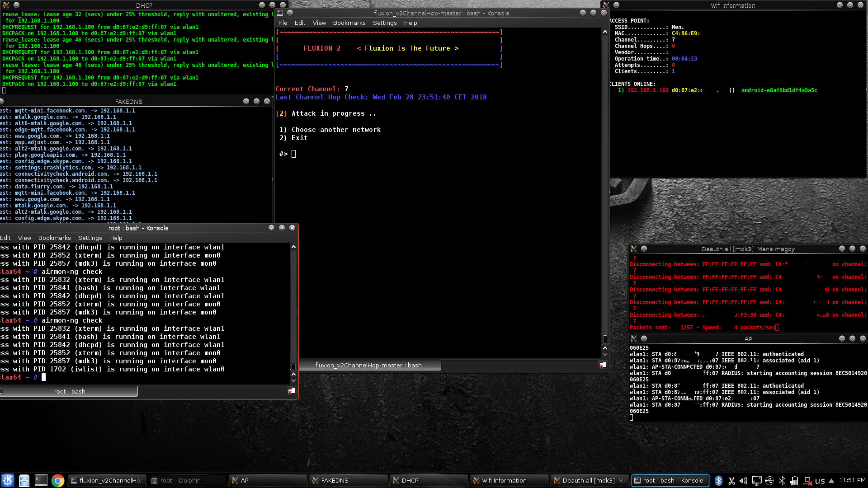Open the Bookmarks menu in fluxion Konsole
Image resolution: width=868 pixels, height=488 pixels.
pos(349,23)
